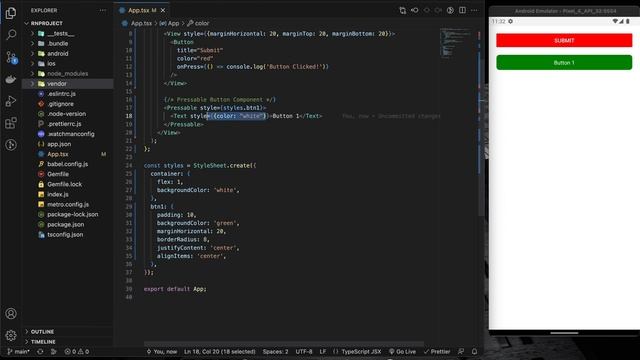This screenshot has height=360, width=640.
Task: Click the UTF-8 encoding indicator
Action: [304, 351]
